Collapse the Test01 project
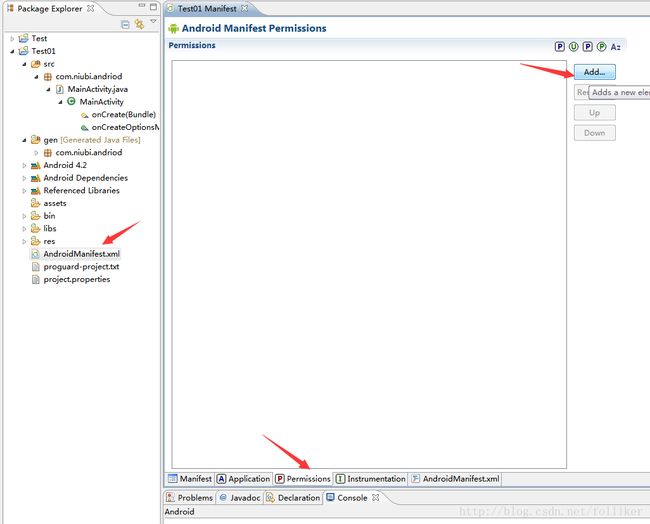 click(x=12, y=51)
